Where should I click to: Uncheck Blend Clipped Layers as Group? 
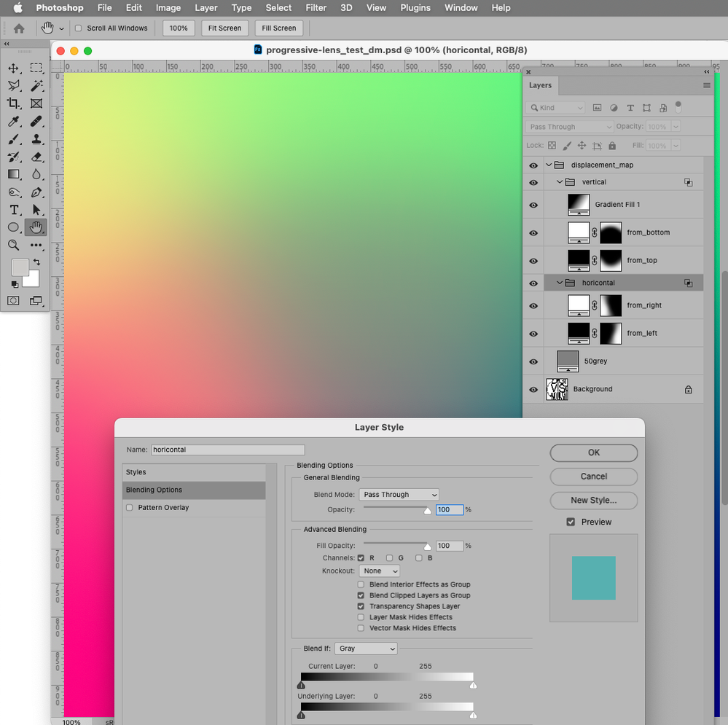(x=360, y=595)
